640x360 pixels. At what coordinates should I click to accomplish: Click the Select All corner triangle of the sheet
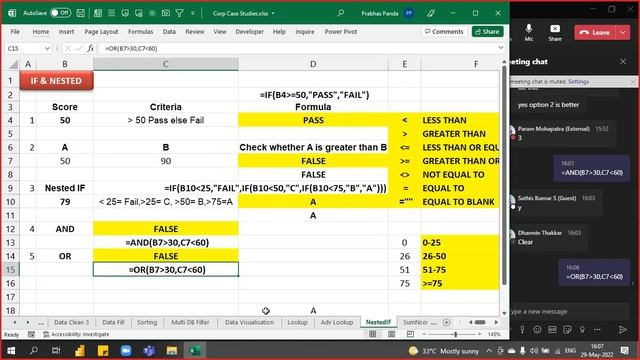(13, 64)
